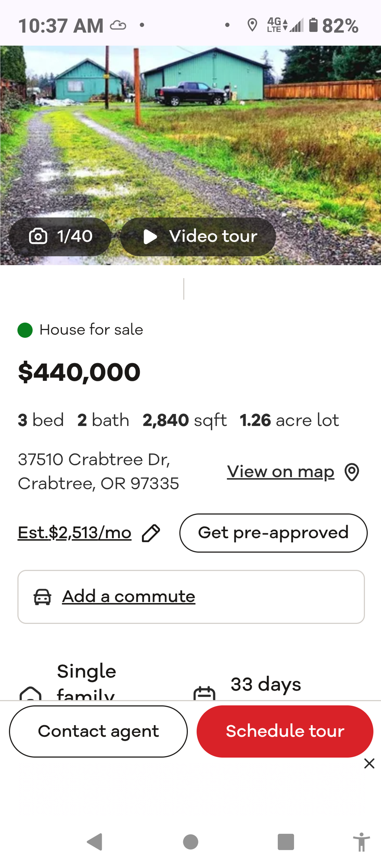Play the Video tour
381x868 pixels.
click(198, 236)
